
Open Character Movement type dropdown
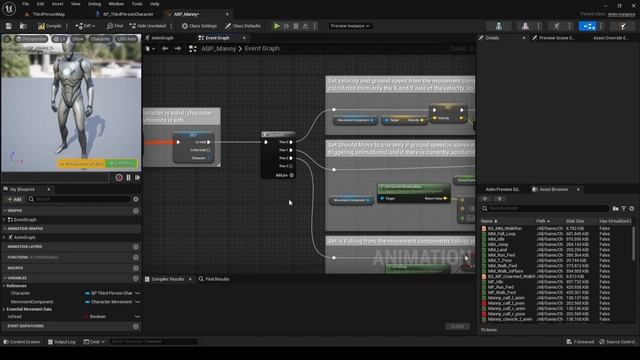pos(108,302)
